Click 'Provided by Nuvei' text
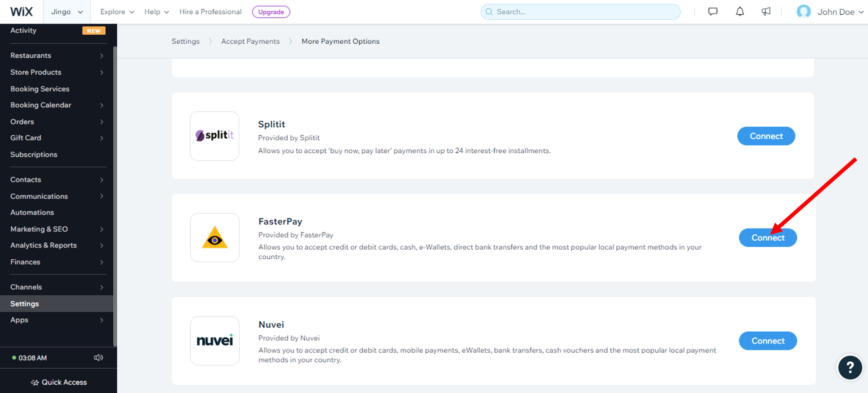Viewport: 868px width, 393px height. 289,338
